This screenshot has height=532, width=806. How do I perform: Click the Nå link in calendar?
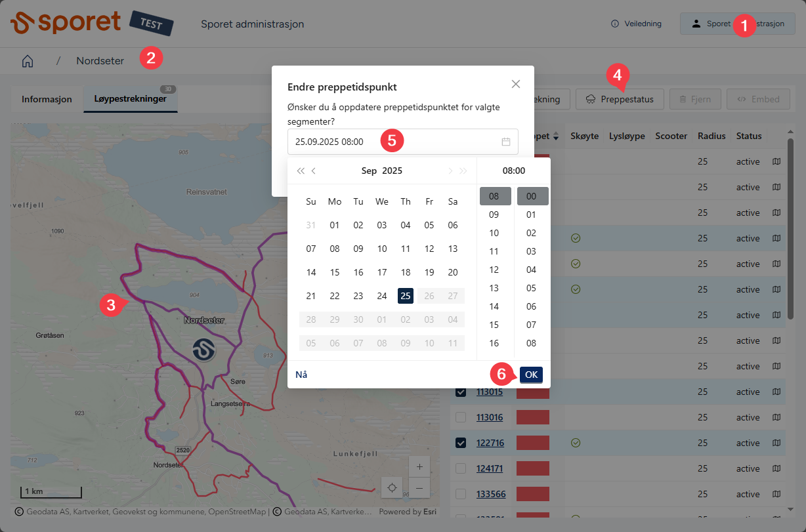coord(301,375)
